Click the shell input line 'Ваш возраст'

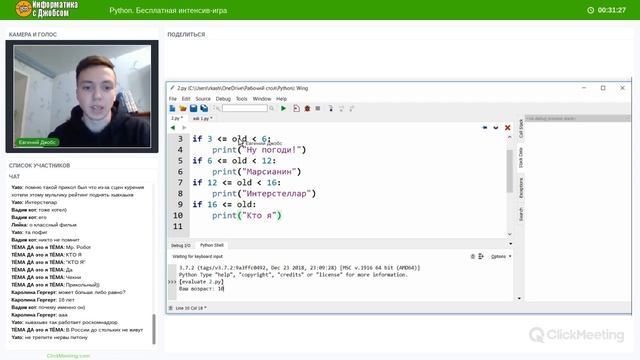(202, 289)
